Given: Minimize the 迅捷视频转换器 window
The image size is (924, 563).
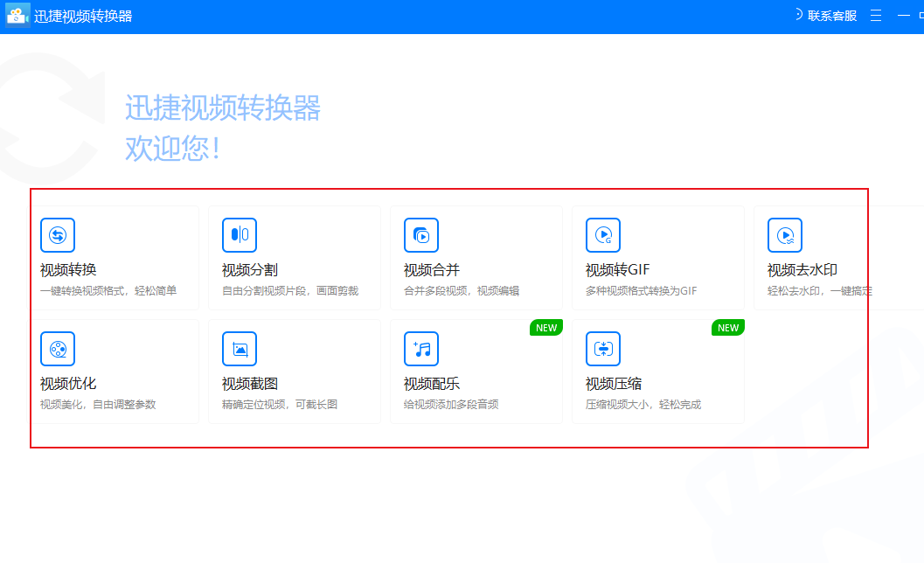Looking at the screenshot, I should coord(903,16).
